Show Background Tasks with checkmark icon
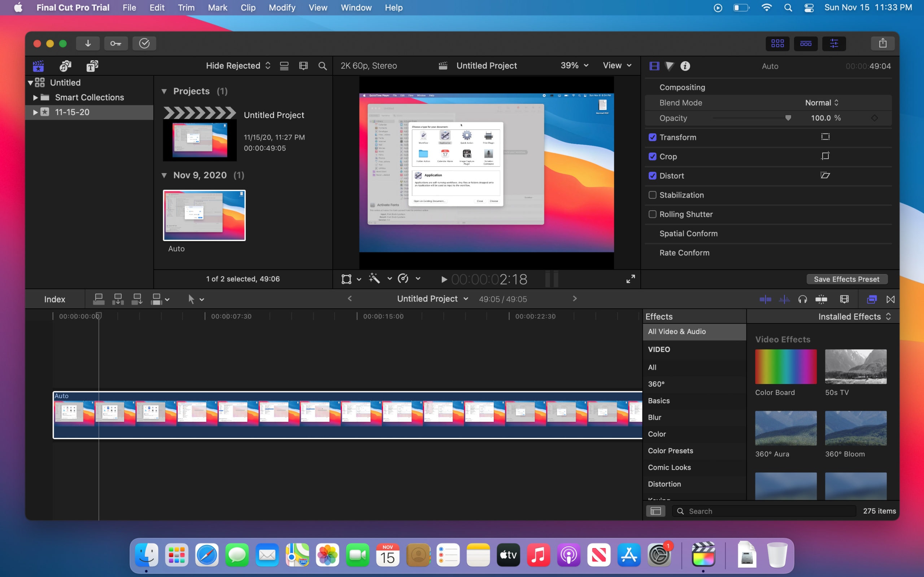Image resolution: width=924 pixels, height=577 pixels. click(x=144, y=43)
